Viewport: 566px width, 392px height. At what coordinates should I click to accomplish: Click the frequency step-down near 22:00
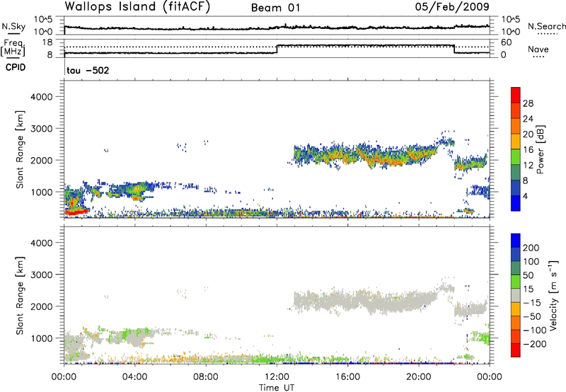coord(454,49)
